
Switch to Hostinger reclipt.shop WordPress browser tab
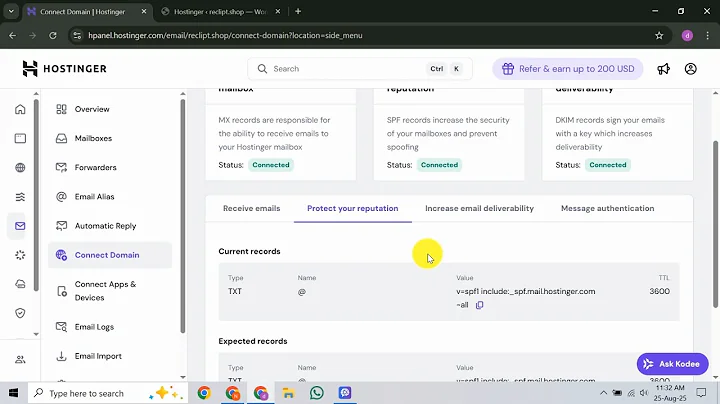(x=219, y=11)
